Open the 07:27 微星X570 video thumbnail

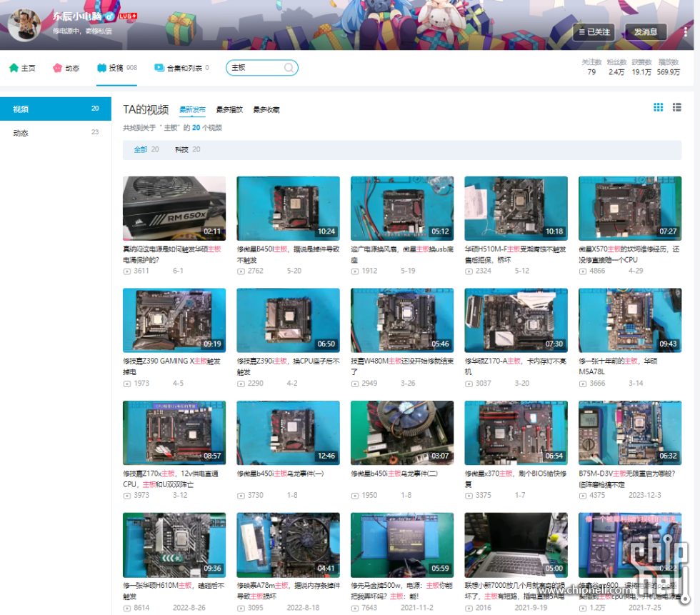(630, 209)
